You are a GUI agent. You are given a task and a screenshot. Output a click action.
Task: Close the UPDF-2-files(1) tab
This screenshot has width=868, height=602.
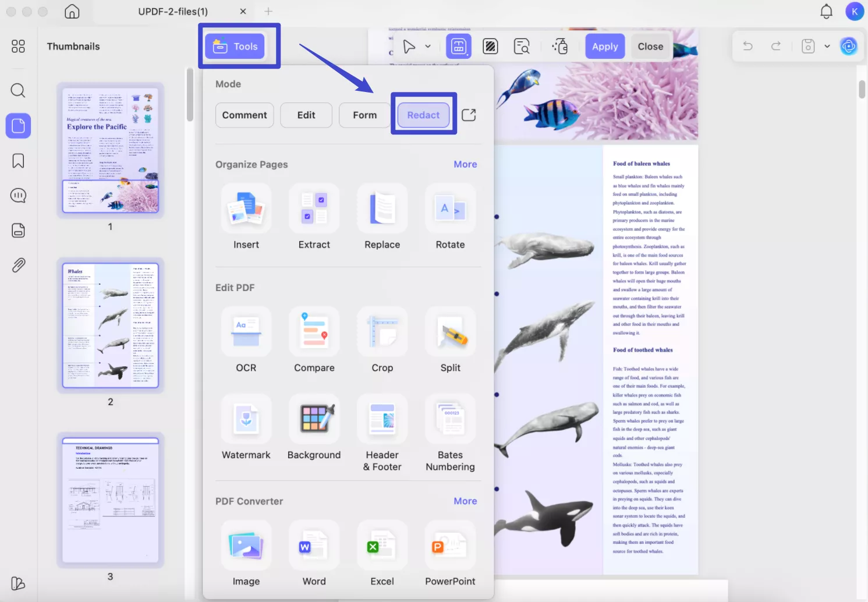(x=243, y=11)
